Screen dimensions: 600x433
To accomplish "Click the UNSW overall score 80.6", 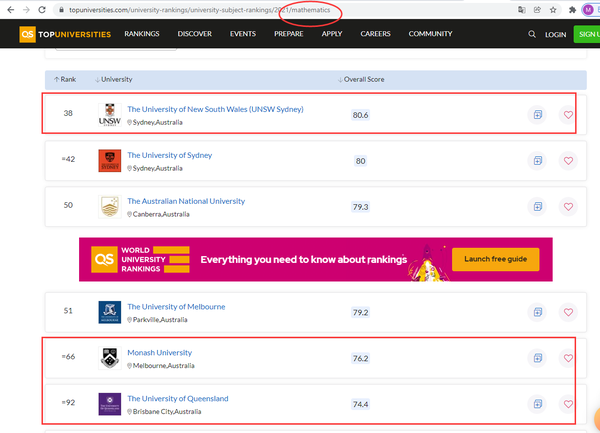I will [360, 115].
